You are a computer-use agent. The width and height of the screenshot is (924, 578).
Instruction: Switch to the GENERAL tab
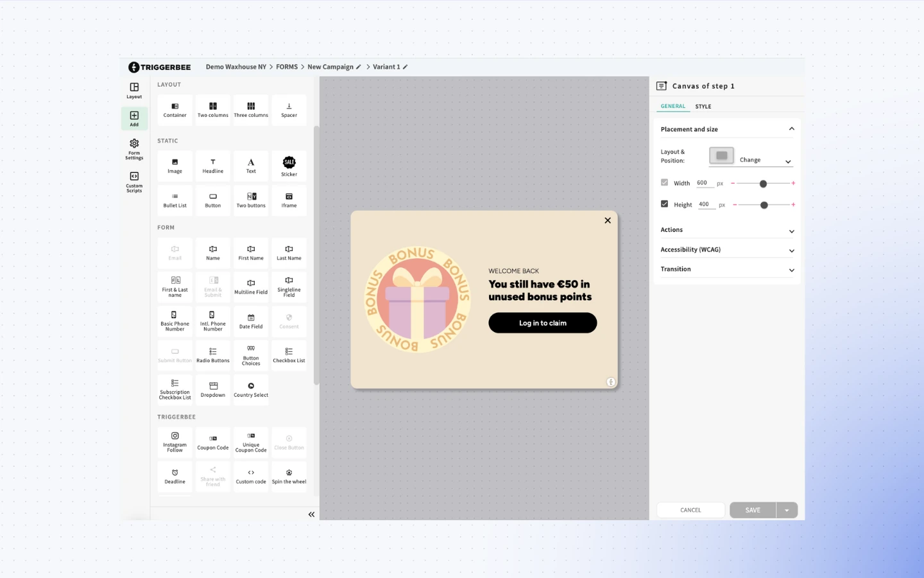tap(673, 107)
